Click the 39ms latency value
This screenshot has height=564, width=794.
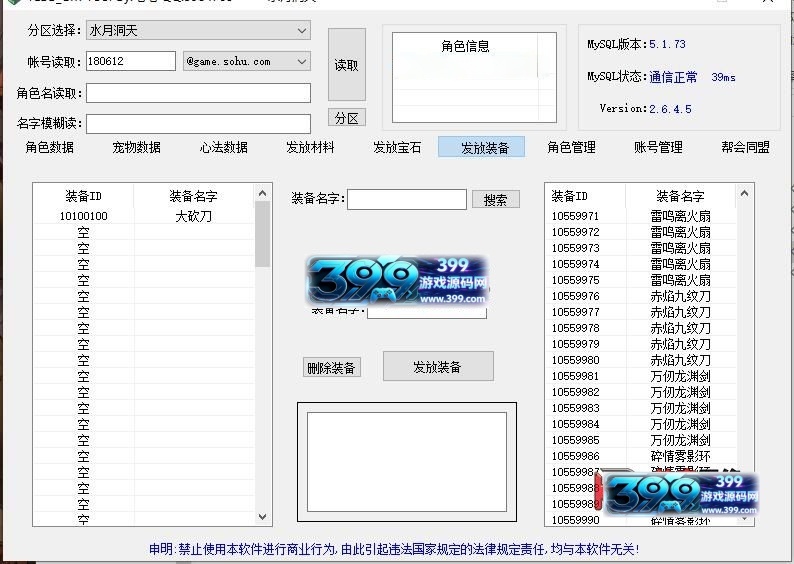723,77
